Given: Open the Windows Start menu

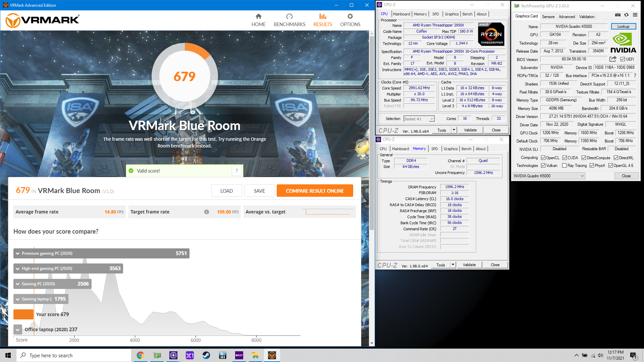Looking at the screenshot, I should 8,355.
